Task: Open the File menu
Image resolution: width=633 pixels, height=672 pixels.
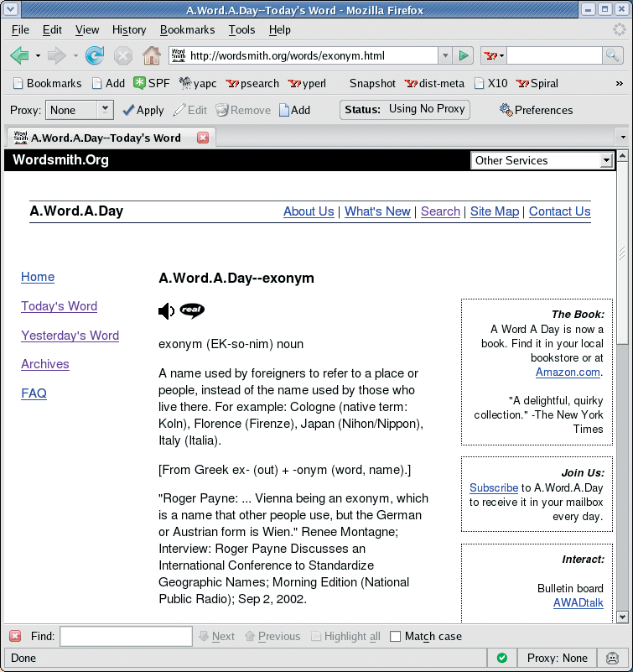Action: pos(20,29)
